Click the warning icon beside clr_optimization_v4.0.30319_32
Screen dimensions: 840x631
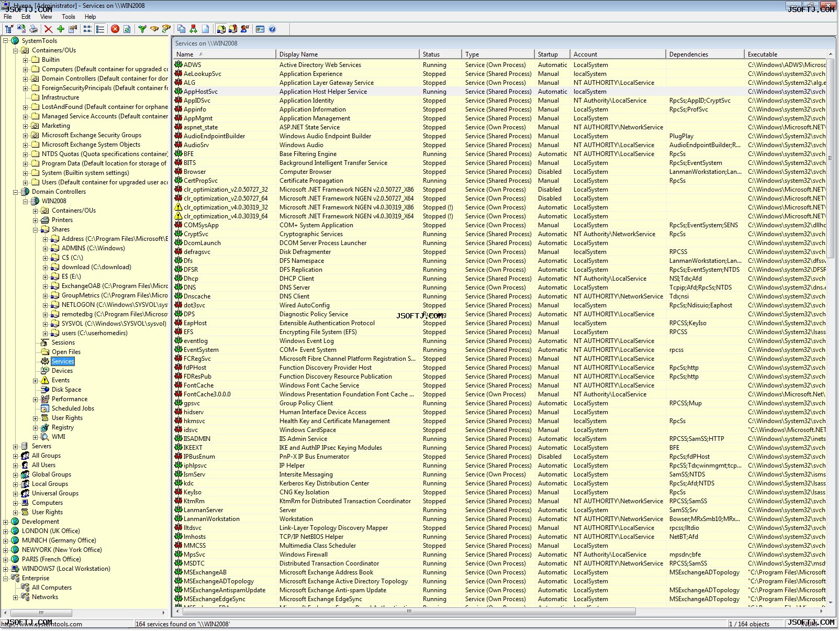point(178,207)
